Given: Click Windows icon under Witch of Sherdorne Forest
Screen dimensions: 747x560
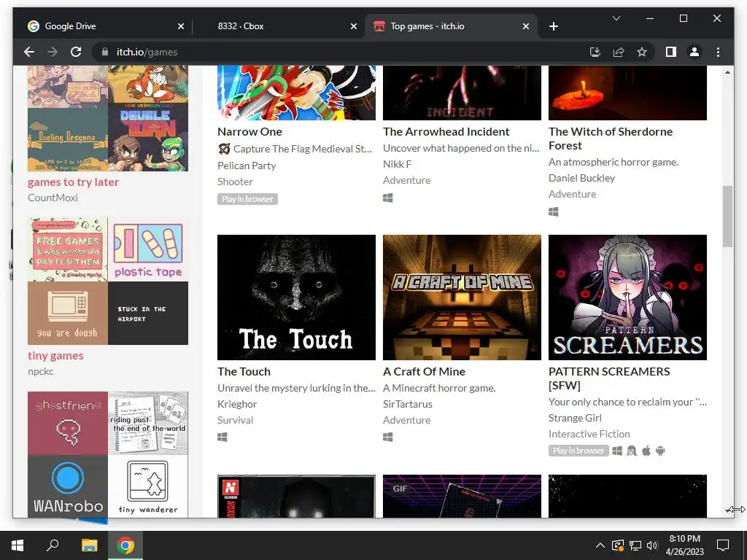Looking at the screenshot, I should tap(553, 211).
